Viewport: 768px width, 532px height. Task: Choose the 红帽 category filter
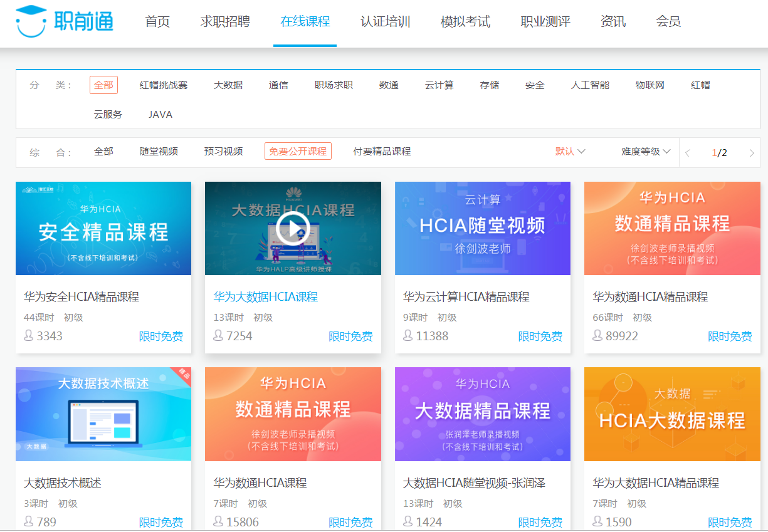[700, 85]
